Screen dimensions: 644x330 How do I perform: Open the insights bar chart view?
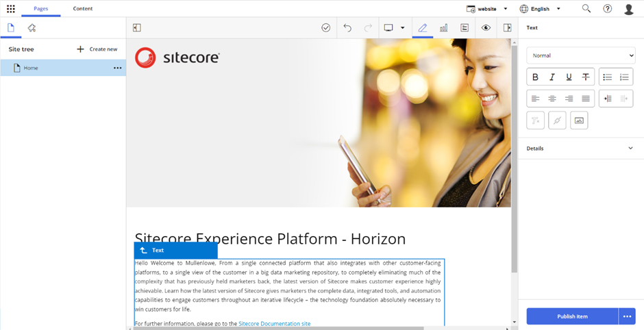[443, 28]
